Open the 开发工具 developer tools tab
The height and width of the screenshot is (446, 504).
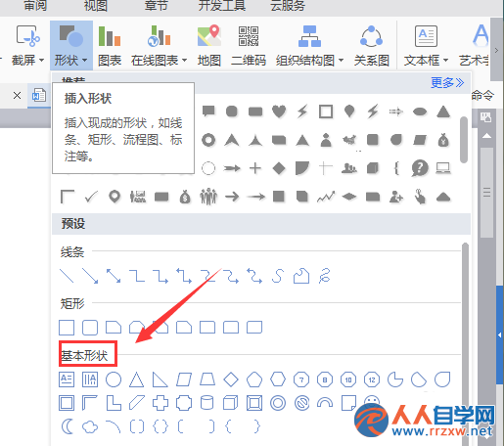pos(222,6)
